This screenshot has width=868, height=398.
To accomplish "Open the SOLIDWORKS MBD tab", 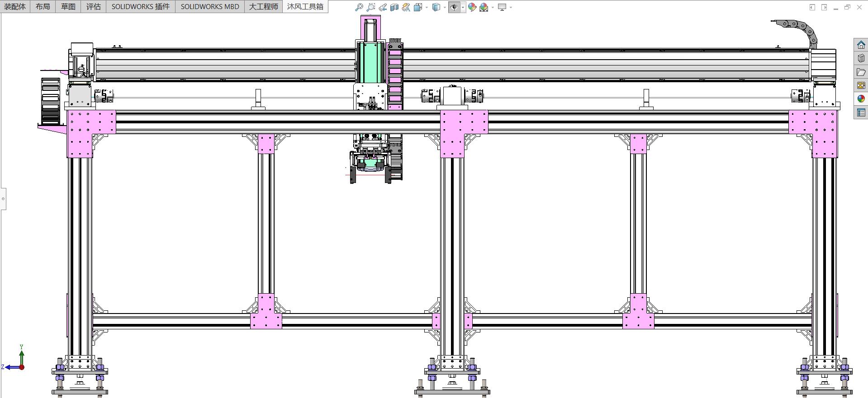I will point(210,6).
